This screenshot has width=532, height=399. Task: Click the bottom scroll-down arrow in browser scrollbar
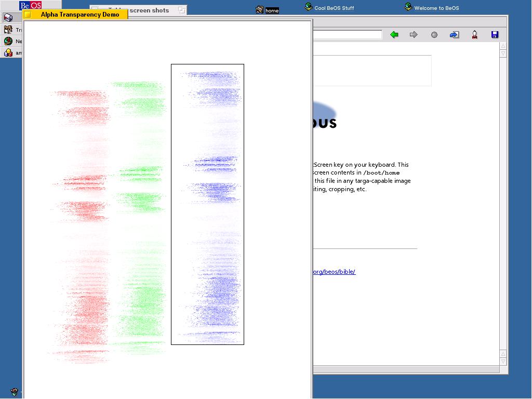point(503,362)
